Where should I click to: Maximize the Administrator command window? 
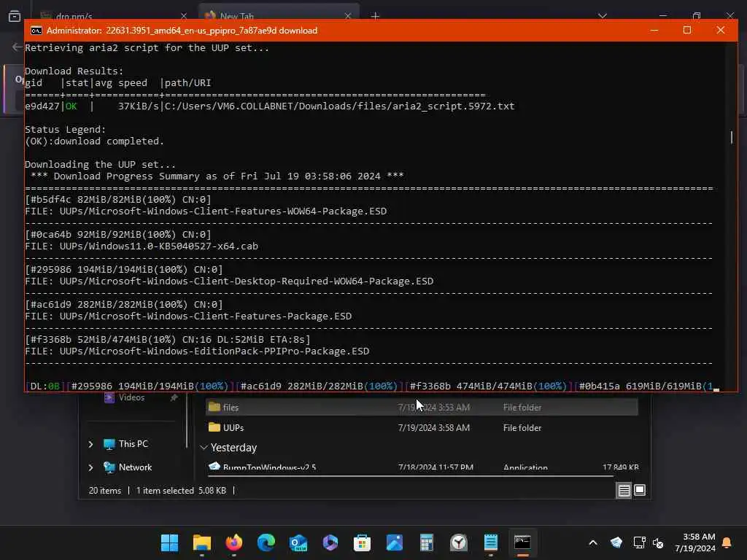[687, 31]
